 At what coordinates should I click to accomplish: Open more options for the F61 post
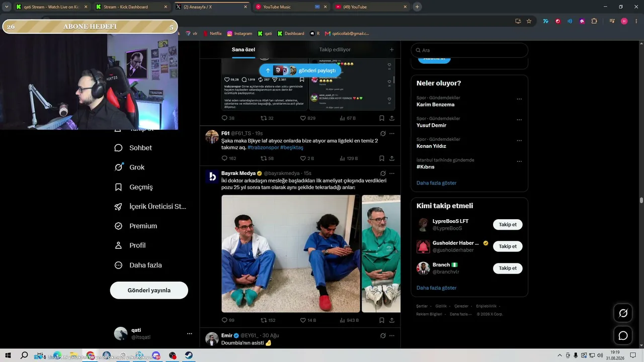click(392, 133)
